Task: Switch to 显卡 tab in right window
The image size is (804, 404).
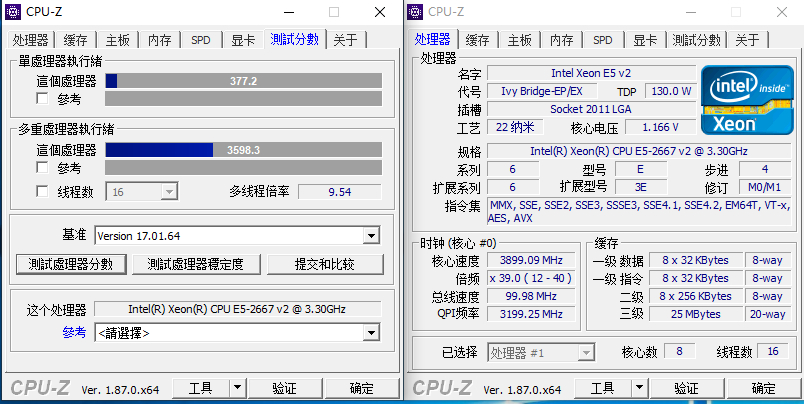Action: pos(645,40)
